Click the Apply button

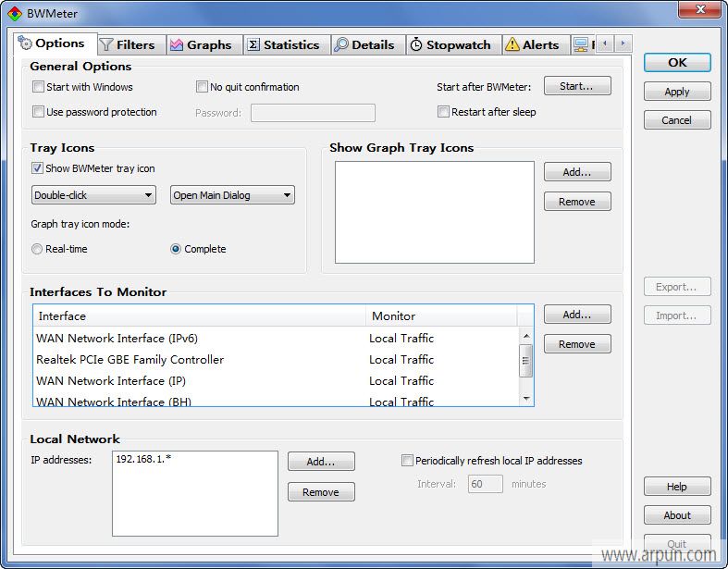pos(677,92)
